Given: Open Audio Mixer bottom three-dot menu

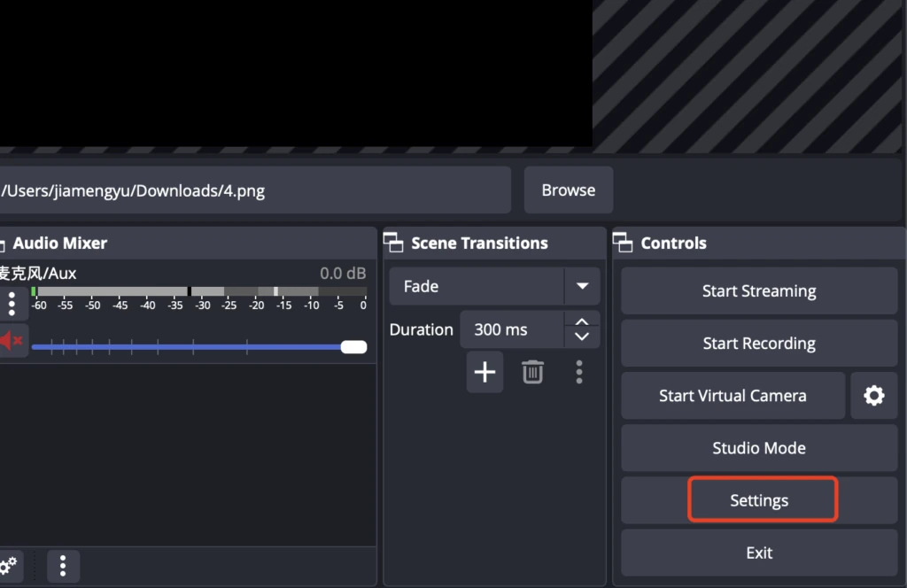Looking at the screenshot, I should click(x=63, y=565).
